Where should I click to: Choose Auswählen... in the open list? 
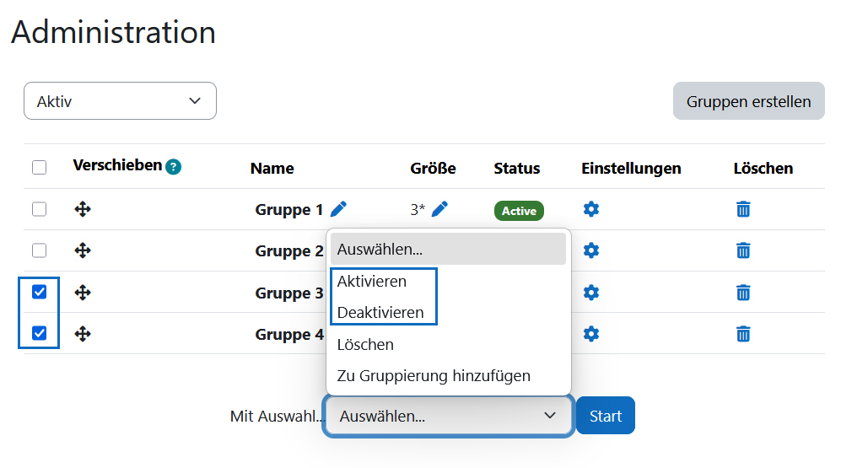pos(449,249)
